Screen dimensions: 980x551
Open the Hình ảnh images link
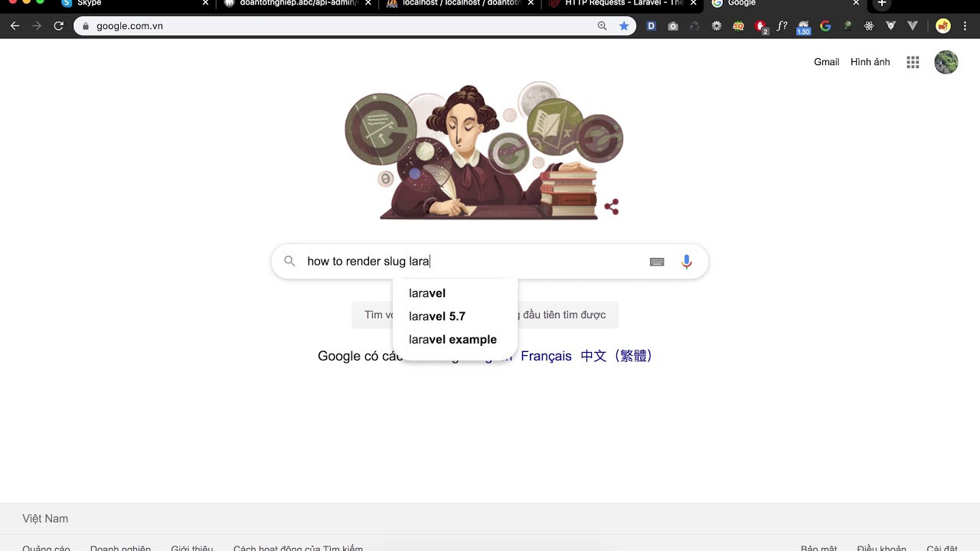click(x=870, y=62)
